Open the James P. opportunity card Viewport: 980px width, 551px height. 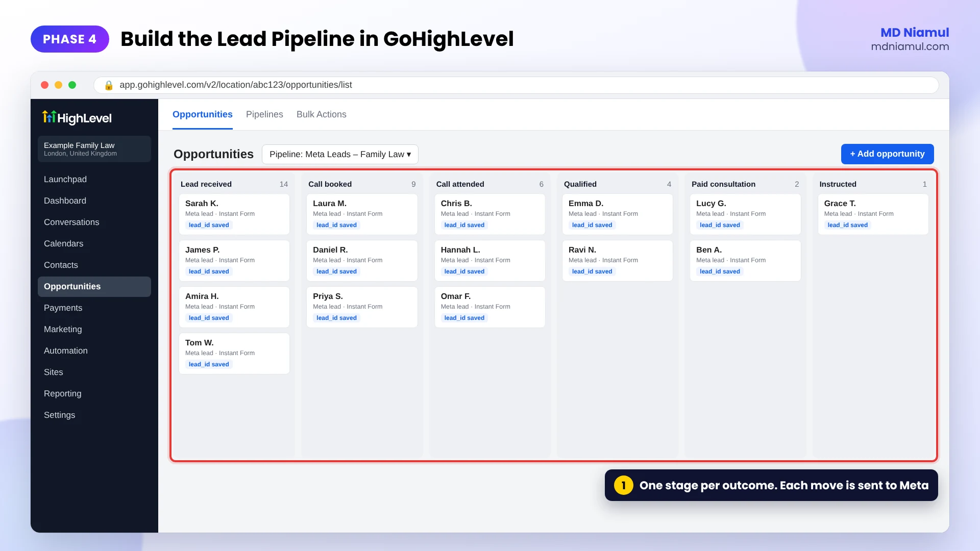[x=234, y=261]
